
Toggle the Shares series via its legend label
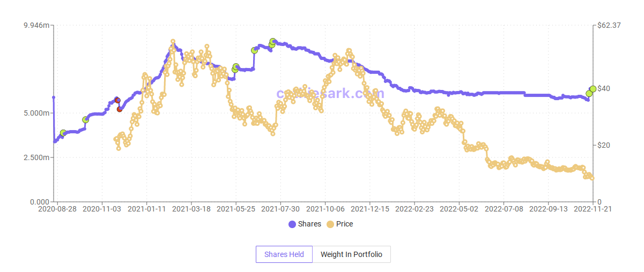coord(309,224)
